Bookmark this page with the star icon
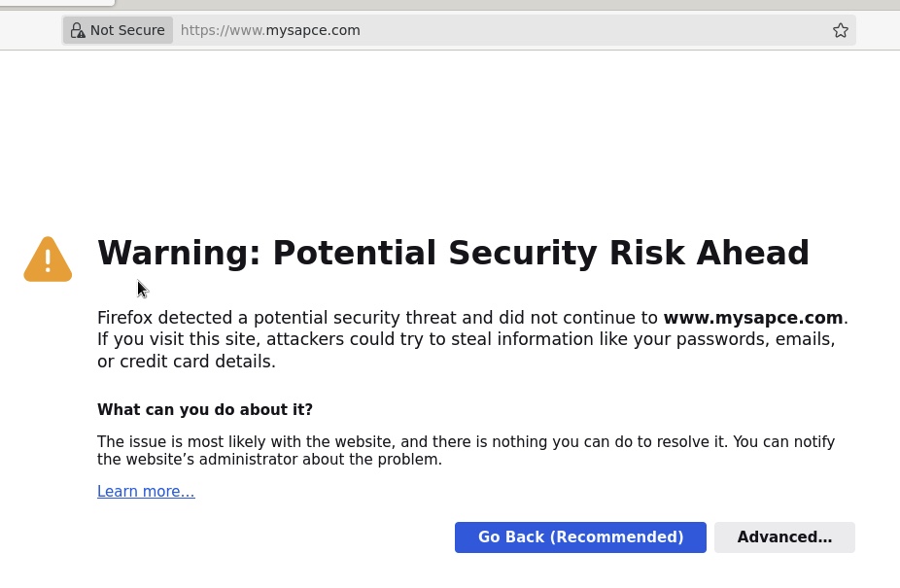This screenshot has height=588, width=900. pyautogui.click(x=841, y=30)
